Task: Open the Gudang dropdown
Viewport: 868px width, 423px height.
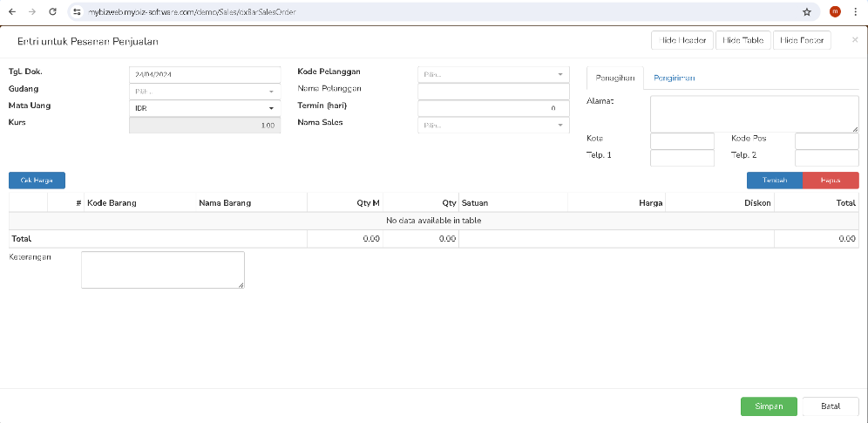Action: click(205, 92)
